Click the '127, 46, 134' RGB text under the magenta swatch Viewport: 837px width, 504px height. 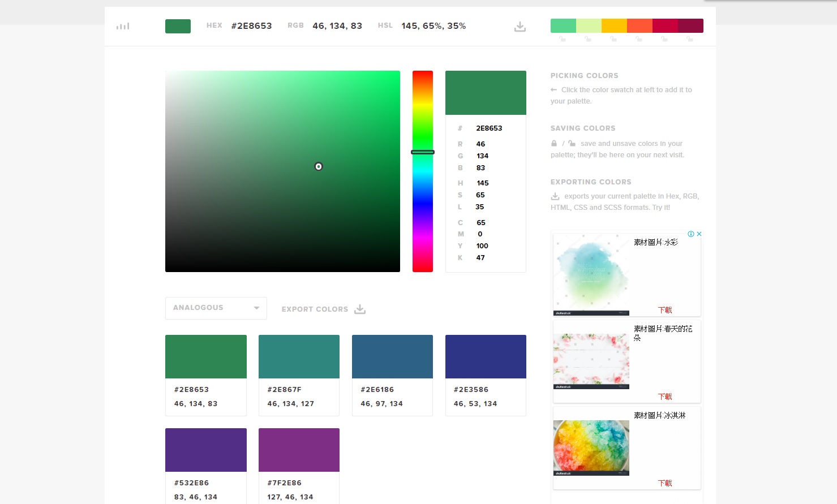click(290, 497)
